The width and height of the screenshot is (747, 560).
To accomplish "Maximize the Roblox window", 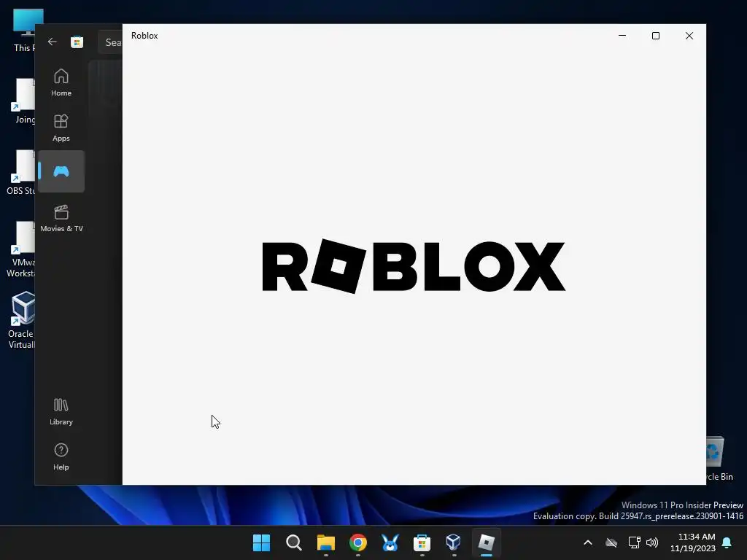I will tap(656, 36).
